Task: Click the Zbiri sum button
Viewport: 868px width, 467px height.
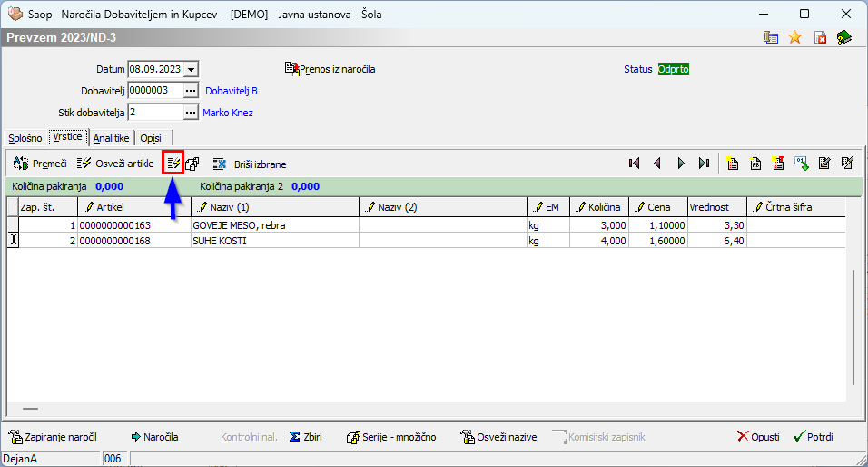Action: (306, 437)
